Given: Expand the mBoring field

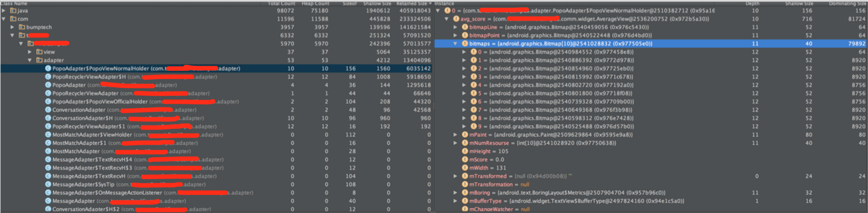Looking at the screenshot, I should point(455,193).
